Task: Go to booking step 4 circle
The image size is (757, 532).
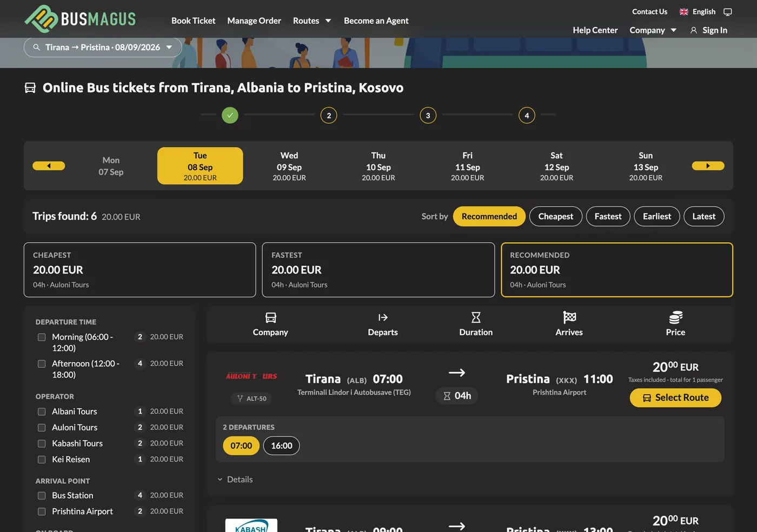Action: (x=527, y=115)
